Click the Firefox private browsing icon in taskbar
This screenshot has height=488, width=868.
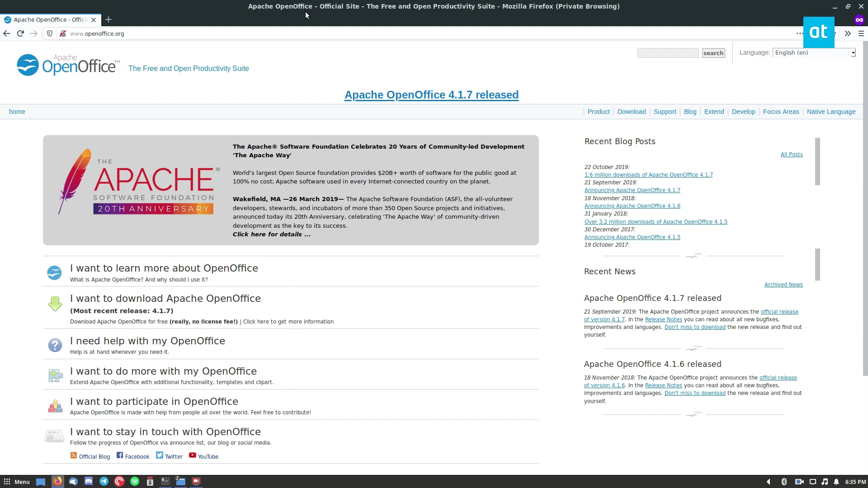pyautogui.click(x=57, y=481)
